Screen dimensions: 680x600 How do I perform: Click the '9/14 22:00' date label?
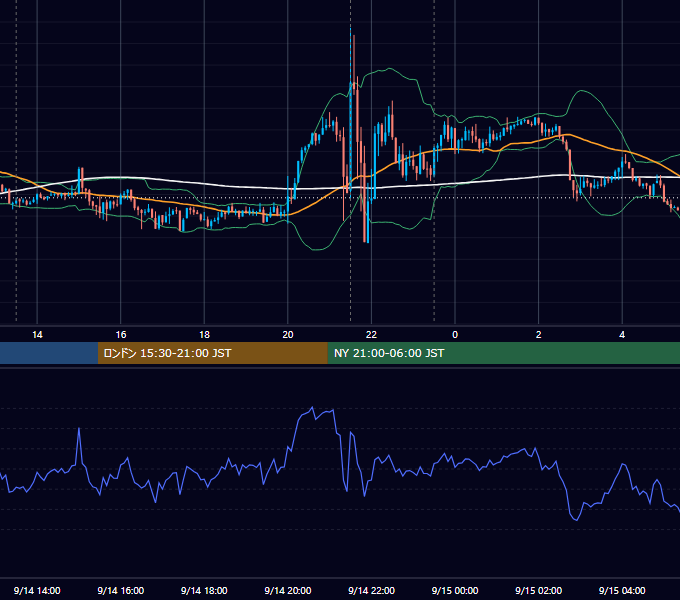click(371, 590)
